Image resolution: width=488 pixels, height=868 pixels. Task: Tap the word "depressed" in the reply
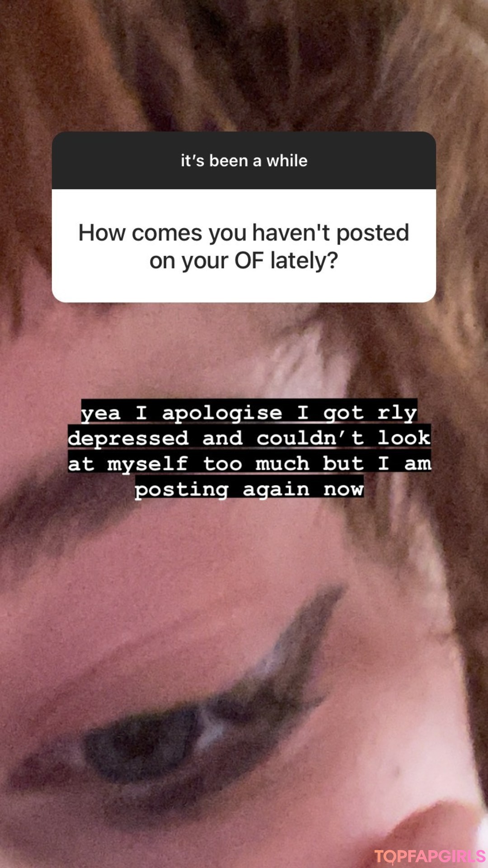point(128,438)
